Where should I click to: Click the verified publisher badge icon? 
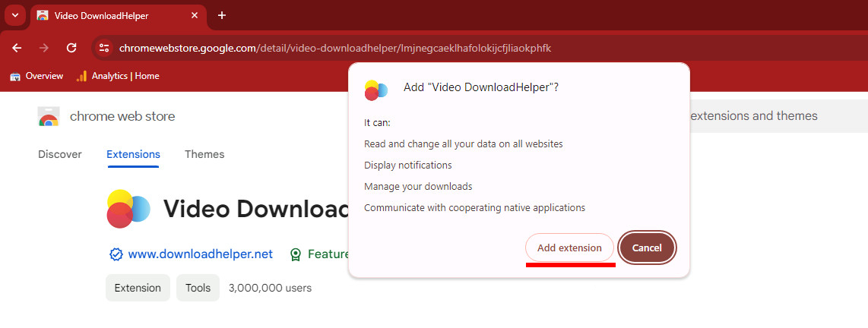(116, 254)
